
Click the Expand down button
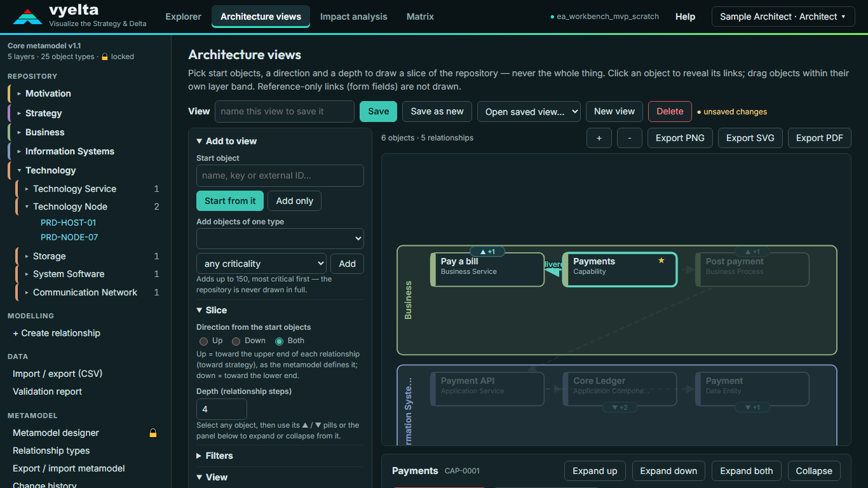coord(668,471)
